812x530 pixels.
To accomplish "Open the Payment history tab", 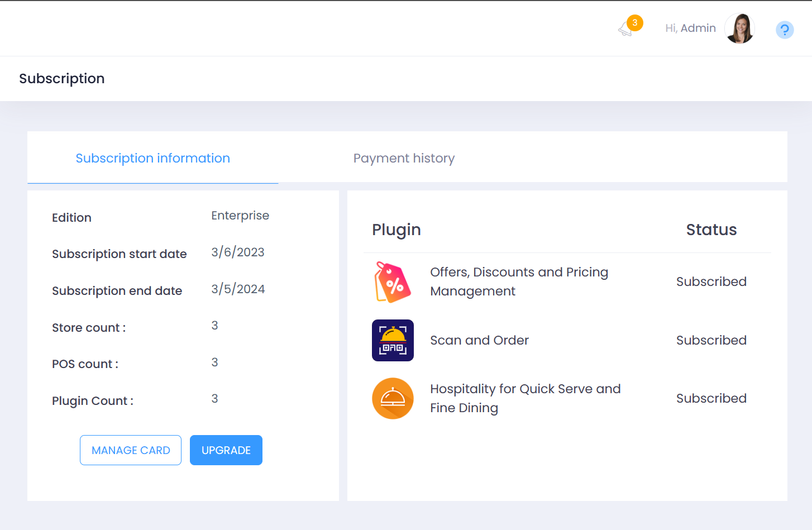I will click(x=404, y=159).
